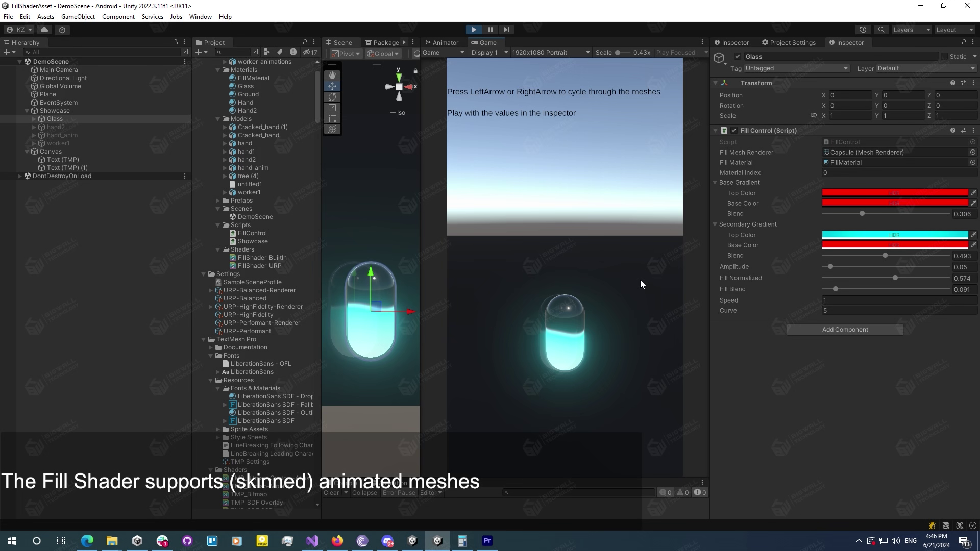
Task: Toggle console error count filter
Action: pyautogui.click(x=700, y=492)
